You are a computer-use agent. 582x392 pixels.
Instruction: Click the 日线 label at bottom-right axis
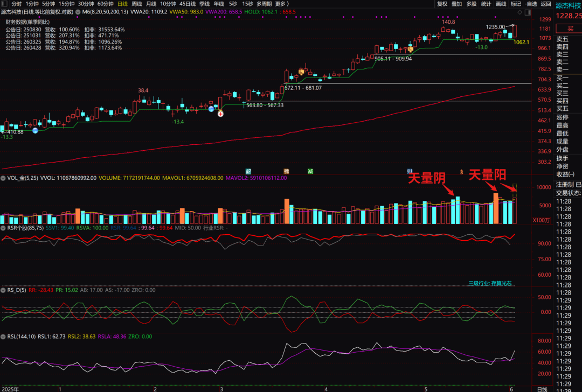coord(542,389)
